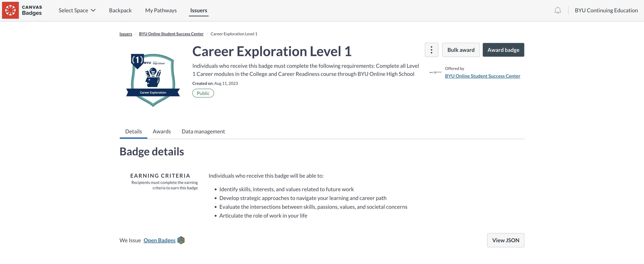
Task: Click the View JSON button
Action: (506, 240)
